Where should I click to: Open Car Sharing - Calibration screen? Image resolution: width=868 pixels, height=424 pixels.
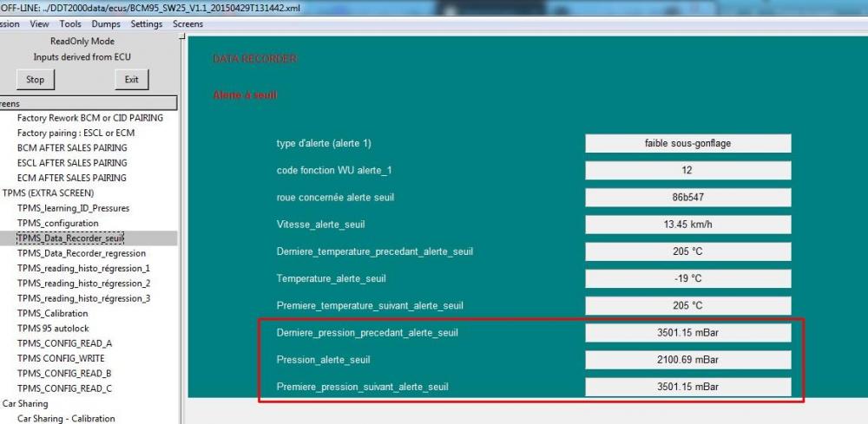[66, 419]
